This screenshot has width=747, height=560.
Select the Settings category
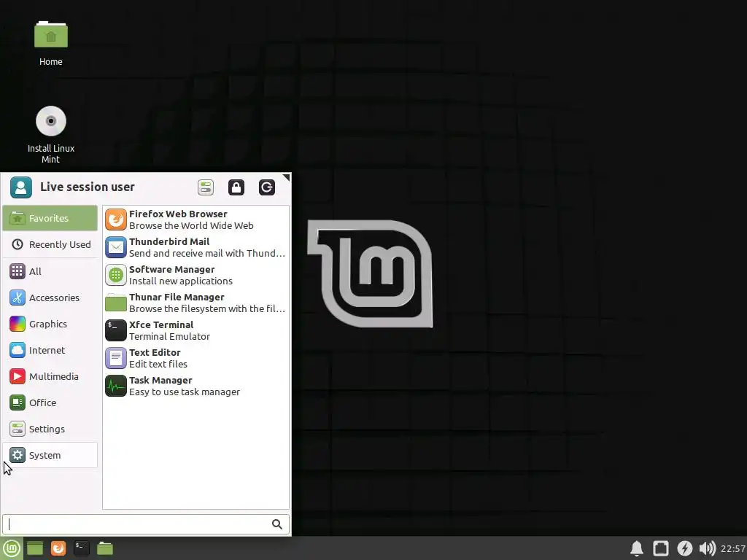(50, 429)
